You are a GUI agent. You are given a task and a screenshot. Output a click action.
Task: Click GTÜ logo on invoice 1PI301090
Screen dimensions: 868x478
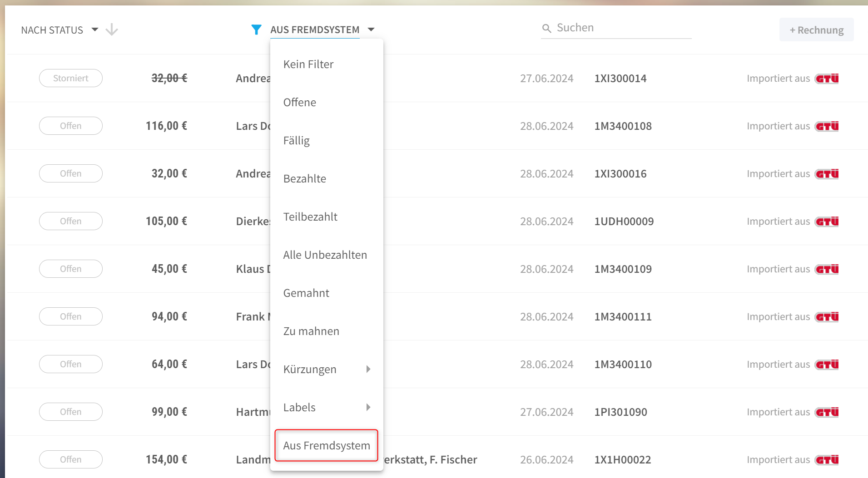click(827, 412)
